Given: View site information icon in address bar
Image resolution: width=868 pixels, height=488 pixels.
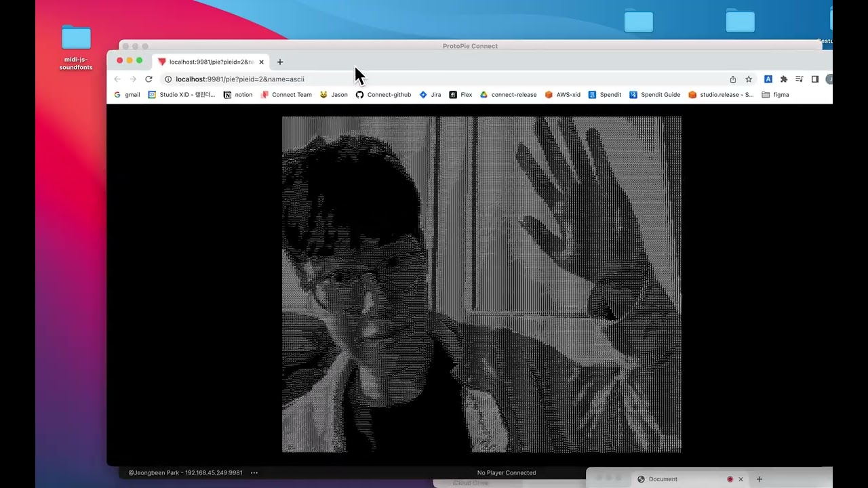Looking at the screenshot, I should pos(169,79).
